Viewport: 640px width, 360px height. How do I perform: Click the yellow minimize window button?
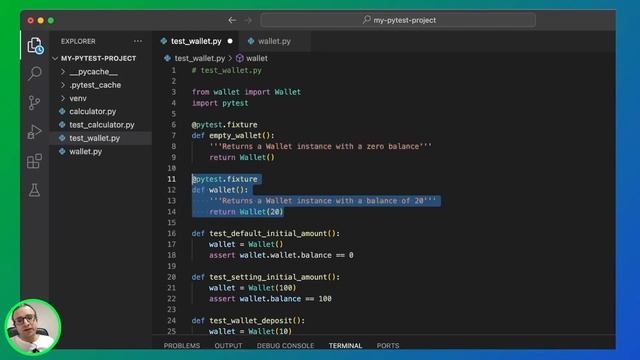coord(41,20)
